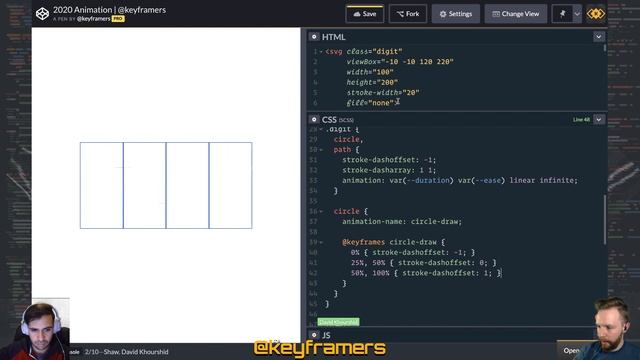
Task: Click the CSS panel title
Action: (x=329, y=120)
